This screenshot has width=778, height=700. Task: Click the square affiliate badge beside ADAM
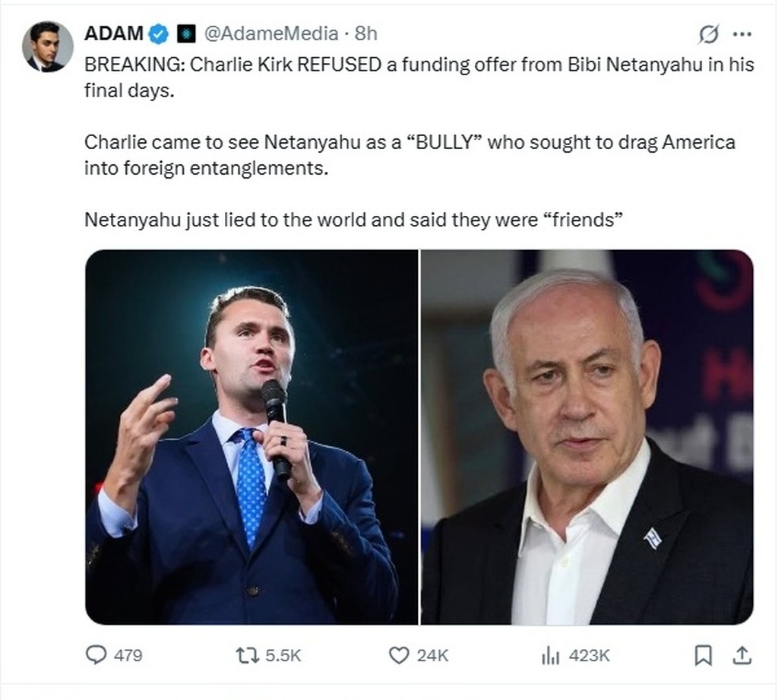(x=185, y=33)
